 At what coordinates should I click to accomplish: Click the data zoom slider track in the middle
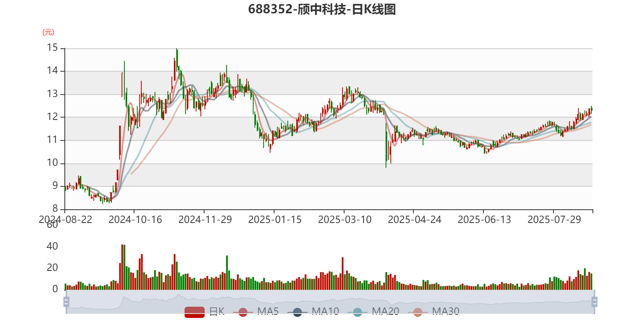[x=330, y=301]
